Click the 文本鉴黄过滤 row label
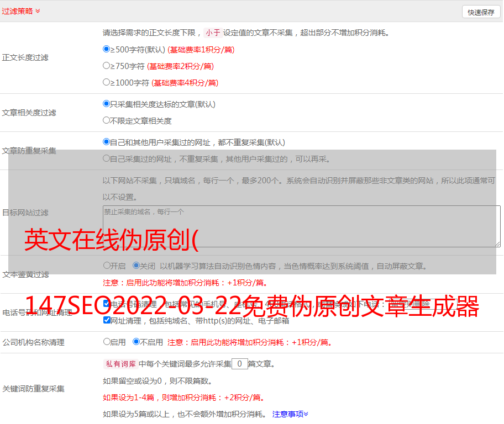The image size is (504, 424). coord(26,274)
